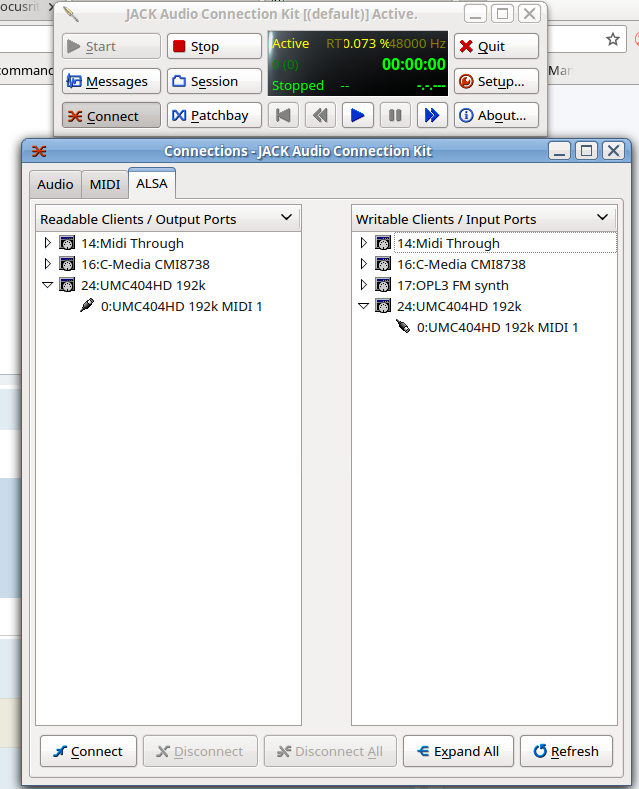Open the Messages window
The height and width of the screenshot is (789, 639).
[x=111, y=81]
